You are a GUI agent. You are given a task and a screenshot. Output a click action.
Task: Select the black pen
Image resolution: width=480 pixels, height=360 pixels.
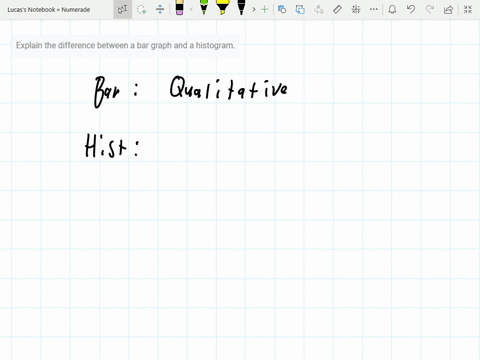(x=241, y=7)
